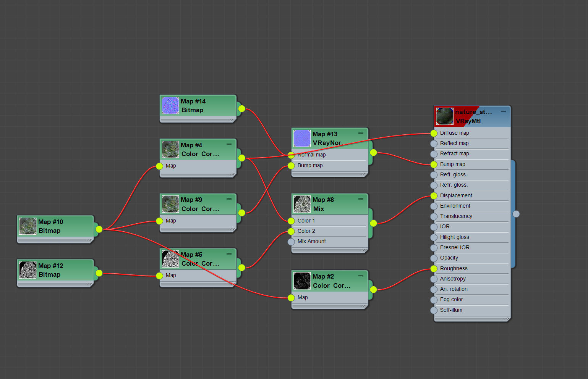Viewport: 588px width, 379px height.
Task: Click the Refract map input socket
Action: click(434, 154)
